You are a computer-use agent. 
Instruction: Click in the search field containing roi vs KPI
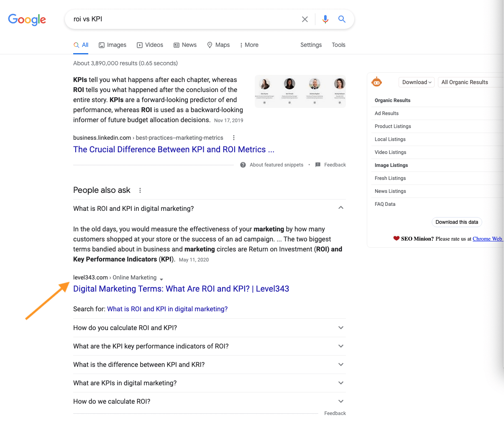coord(184,19)
